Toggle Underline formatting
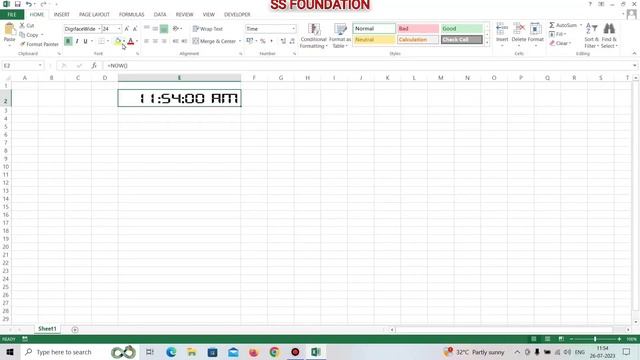 pyautogui.click(x=85, y=41)
